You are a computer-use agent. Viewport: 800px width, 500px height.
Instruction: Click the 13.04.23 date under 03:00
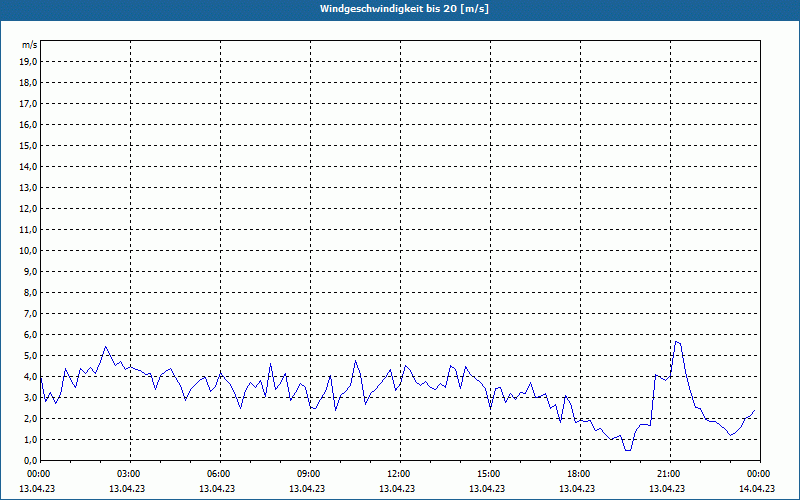(x=127, y=488)
